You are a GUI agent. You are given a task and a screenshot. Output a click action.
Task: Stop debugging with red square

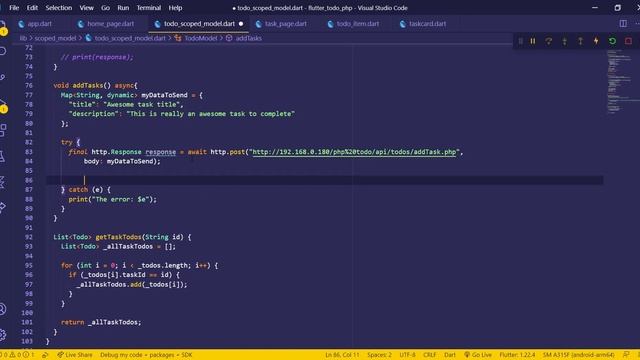pyautogui.click(x=628, y=41)
